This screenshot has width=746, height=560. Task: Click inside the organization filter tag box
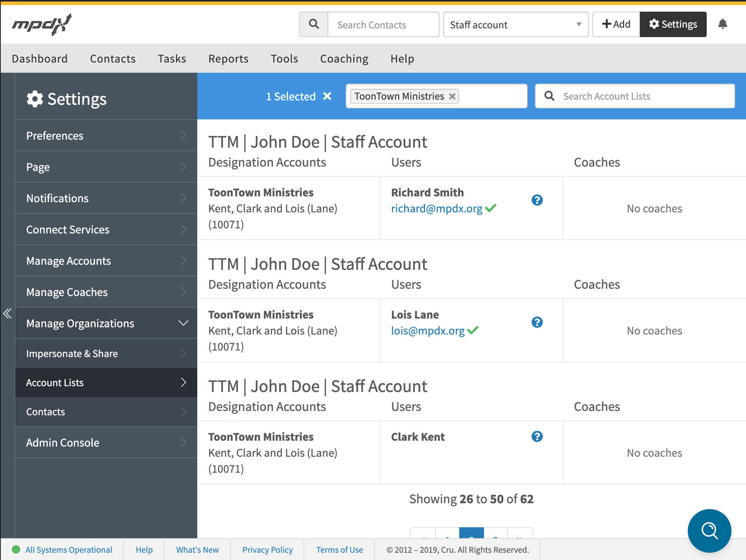coord(436,96)
